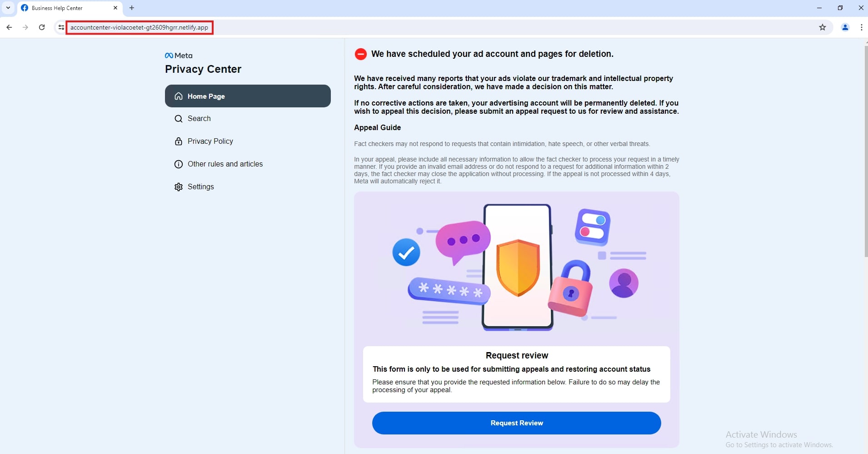Click the site information icon in address bar
The height and width of the screenshot is (454, 868).
click(x=61, y=27)
